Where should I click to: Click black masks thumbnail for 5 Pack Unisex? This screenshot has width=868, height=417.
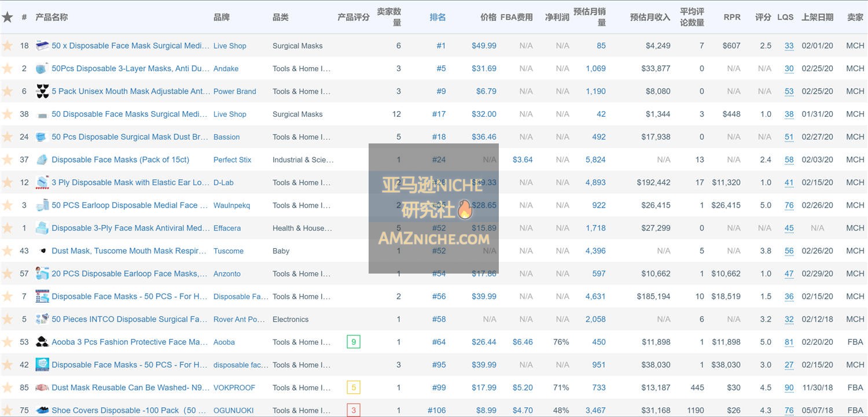point(42,91)
